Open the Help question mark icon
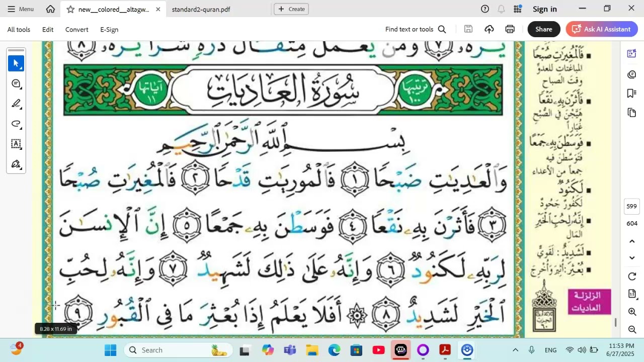Image resolution: width=644 pixels, height=362 pixels. 485,9
